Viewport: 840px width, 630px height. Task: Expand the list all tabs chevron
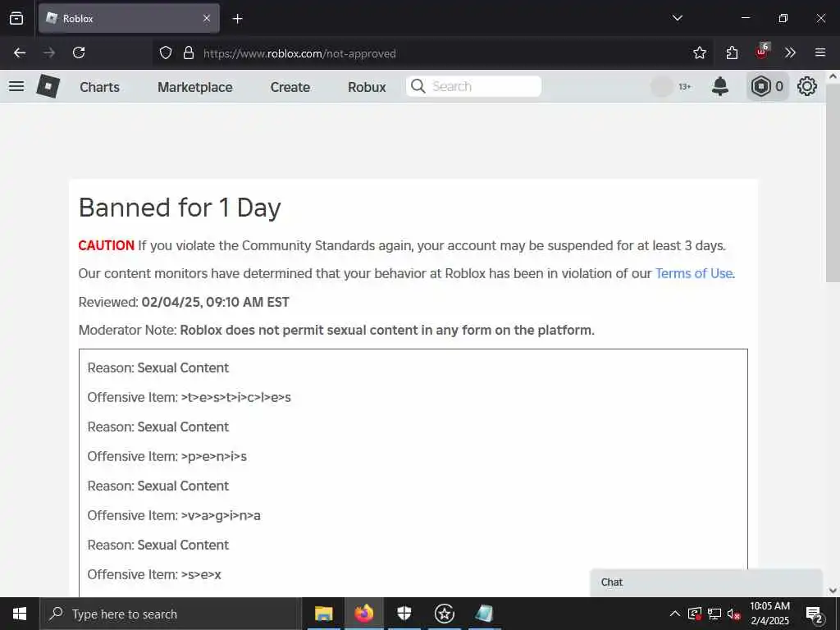point(677,18)
